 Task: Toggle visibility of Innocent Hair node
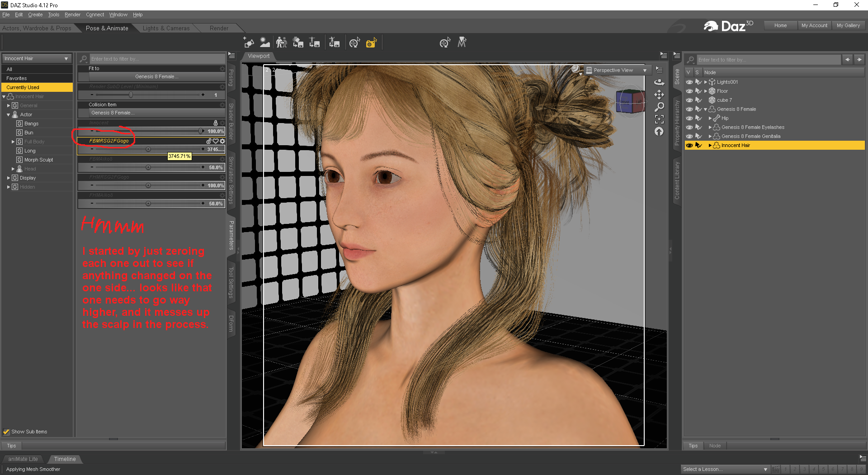(x=689, y=145)
